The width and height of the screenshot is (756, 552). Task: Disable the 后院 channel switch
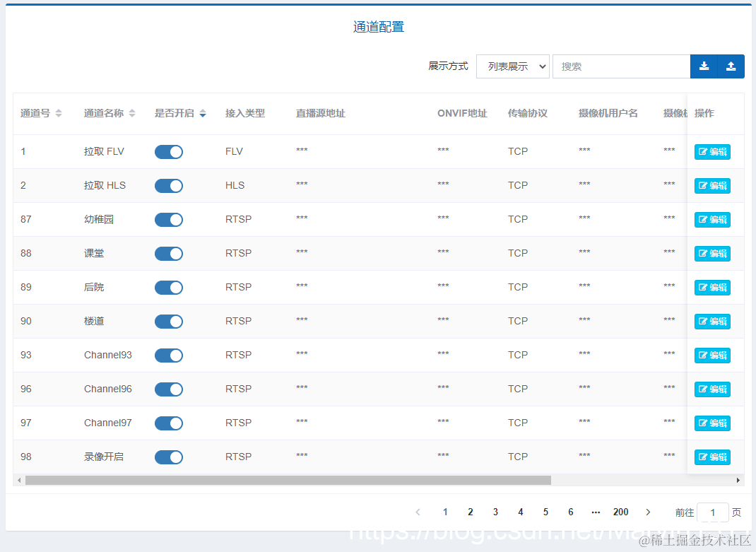pyautogui.click(x=168, y=287)
